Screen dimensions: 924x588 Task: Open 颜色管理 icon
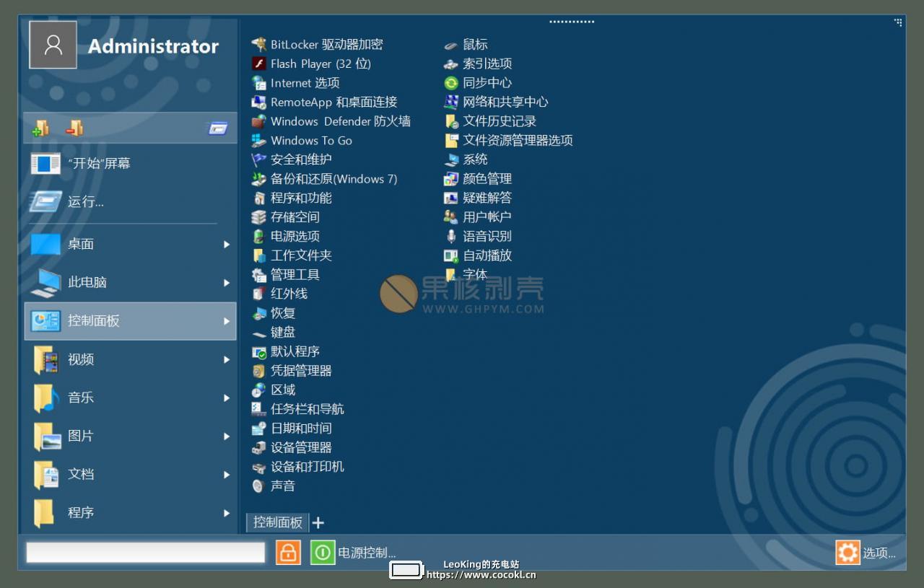(451, 179)
